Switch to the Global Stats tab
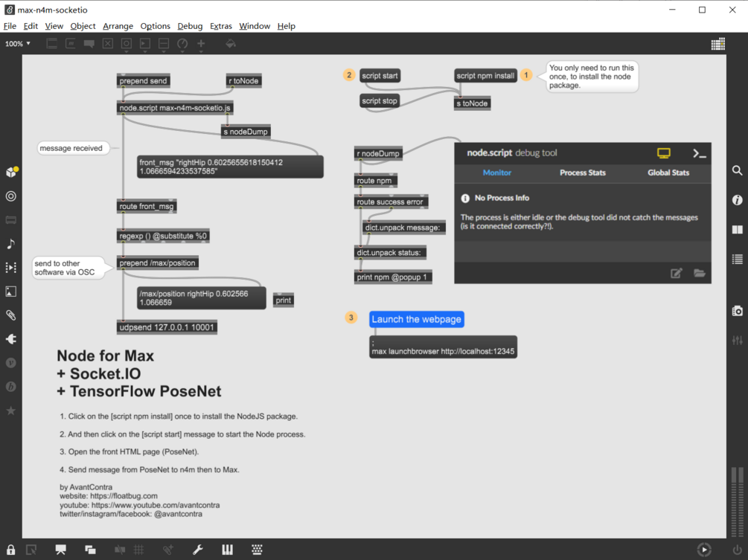The image size is (748, 560). (668, 173)
